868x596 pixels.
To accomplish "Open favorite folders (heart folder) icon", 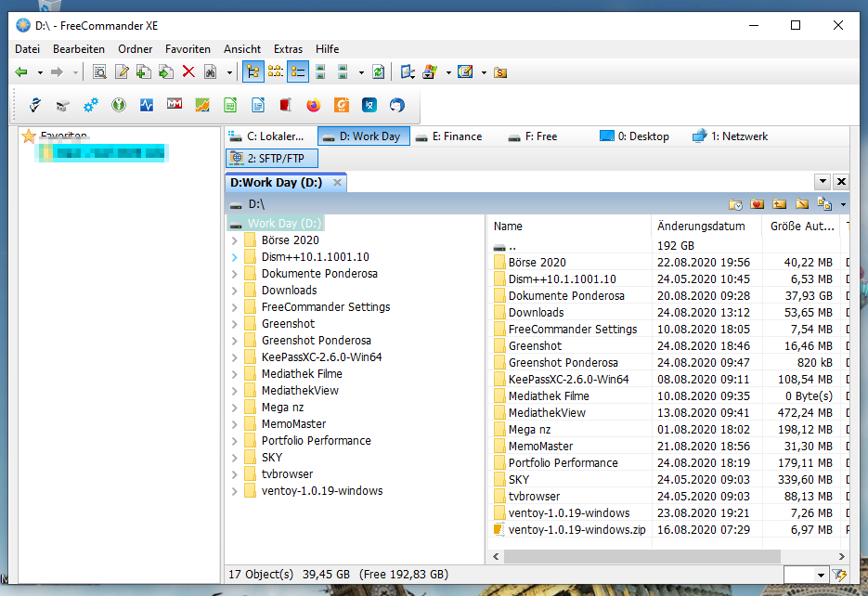I will (x=758, y=204).
